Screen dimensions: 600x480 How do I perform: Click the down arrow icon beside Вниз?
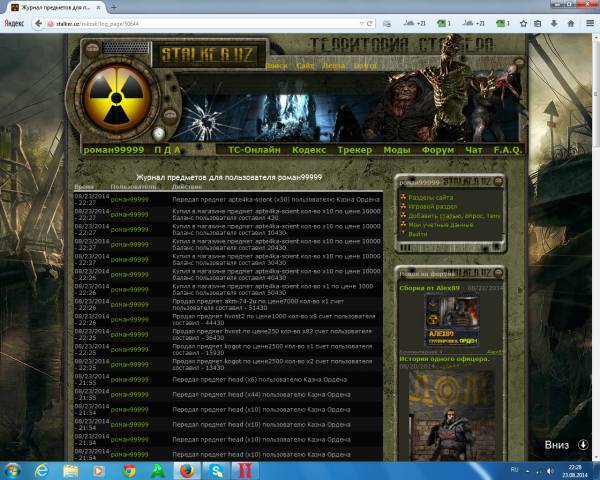[x=583, y=444]
